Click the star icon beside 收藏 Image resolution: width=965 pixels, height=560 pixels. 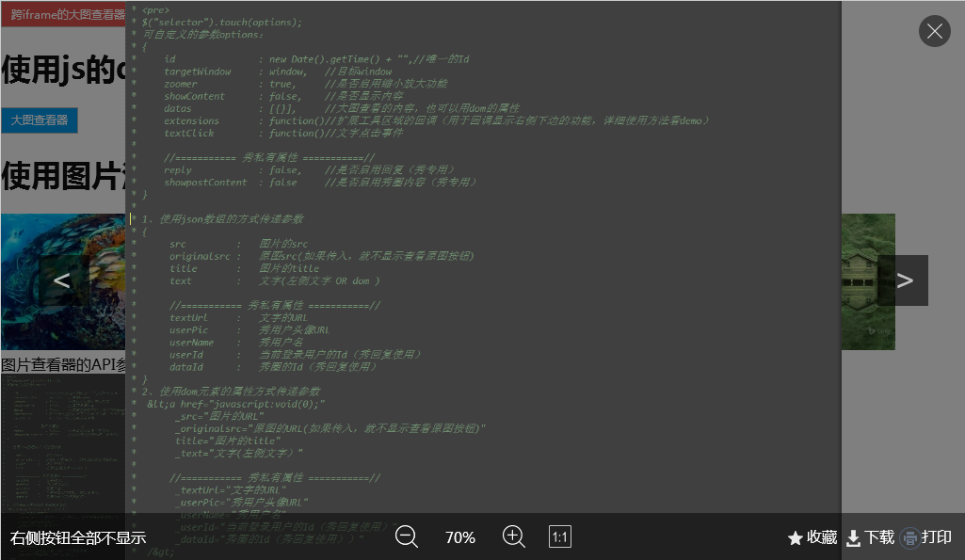coord(796,538)
